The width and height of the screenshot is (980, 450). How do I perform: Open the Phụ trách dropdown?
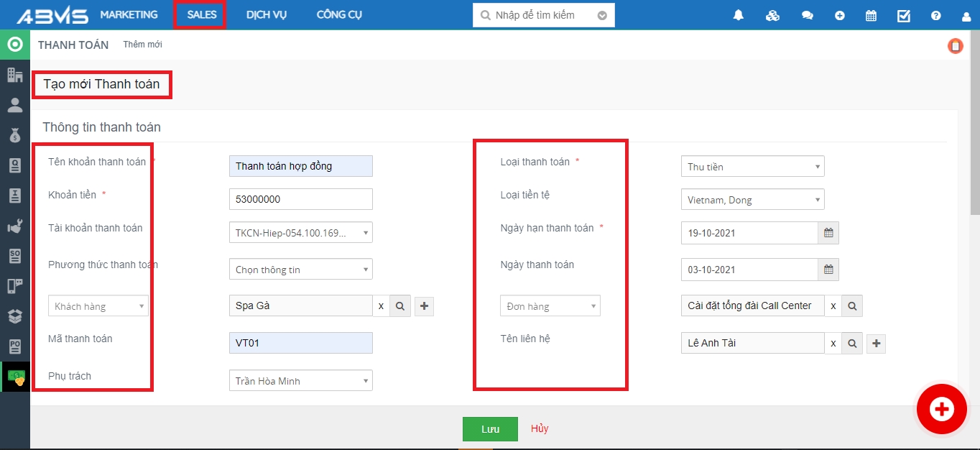pyautogui.click(x=300, y=381)
